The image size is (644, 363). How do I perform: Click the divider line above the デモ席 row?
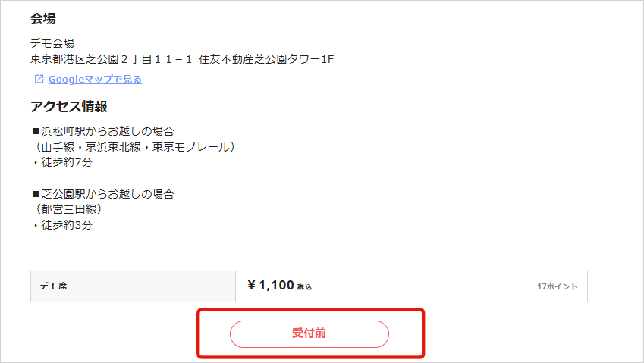coord(309,252)
